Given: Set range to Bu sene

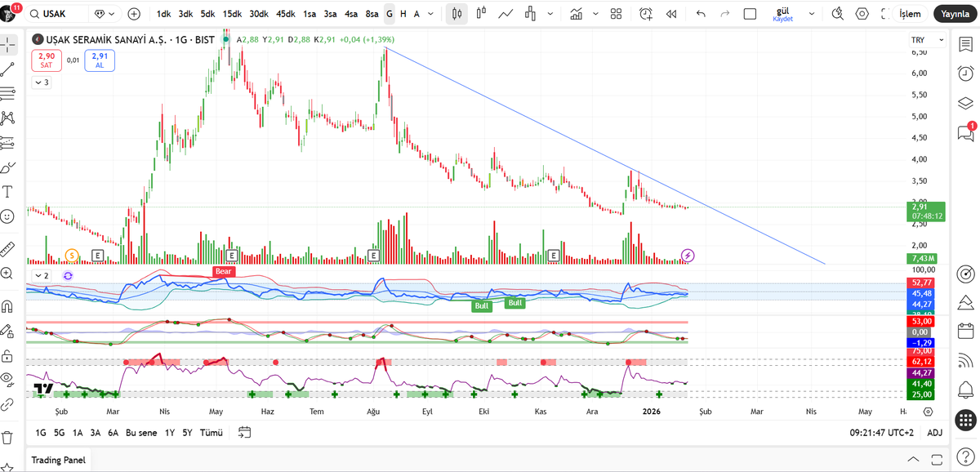Looking at the screenshot, I should pos(141,433).
